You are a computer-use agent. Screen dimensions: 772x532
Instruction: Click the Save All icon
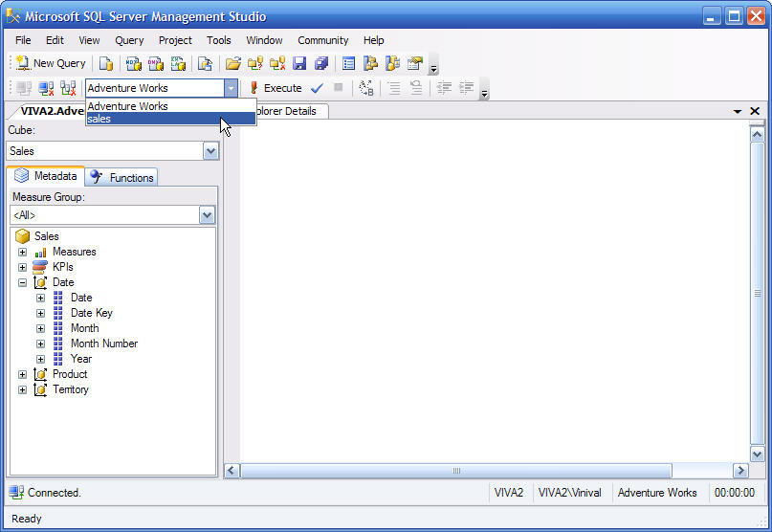(321, 63)
